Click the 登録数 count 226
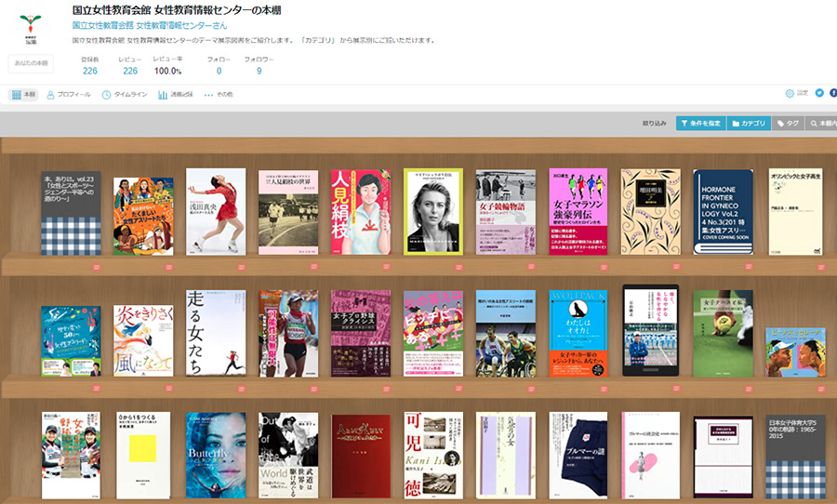 (x=89, y=71)
